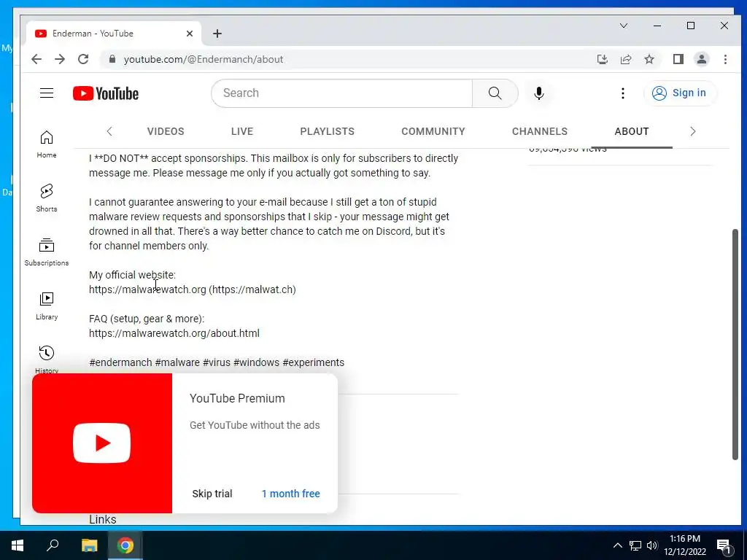Image resolution: width=747 pixels, height=560 pixels.
Task: Select the ABOUT tab
Action: 632,131
